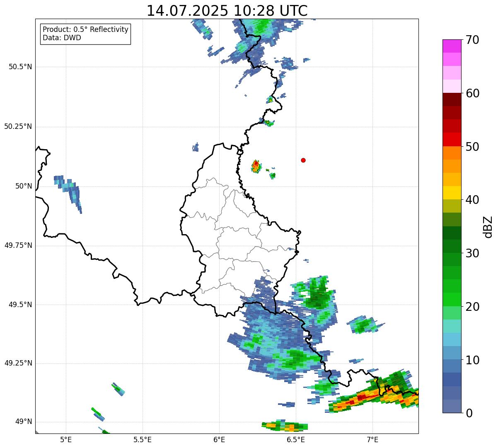Click the dBZ colorbar axis label
498x448 pixels.
(488, 226)
